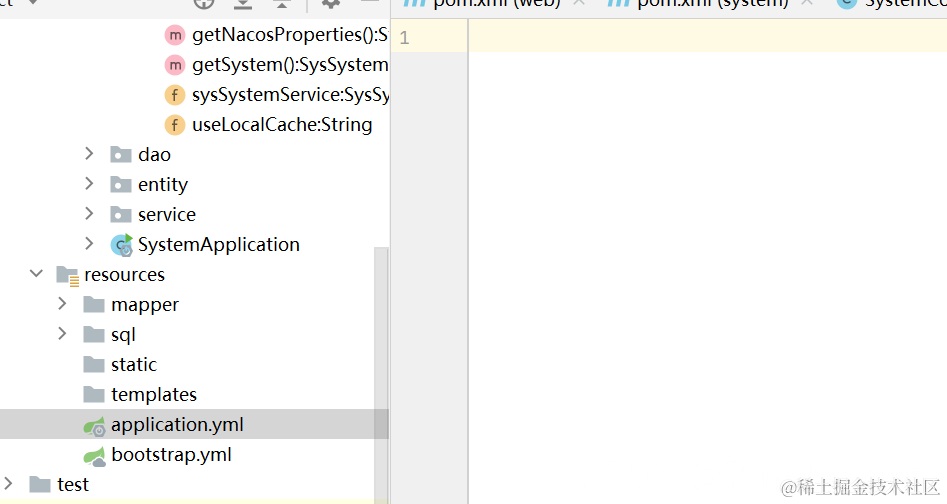Click the dao package folder icon
This screenshot has height=504, width=947.
click(121, 155)
